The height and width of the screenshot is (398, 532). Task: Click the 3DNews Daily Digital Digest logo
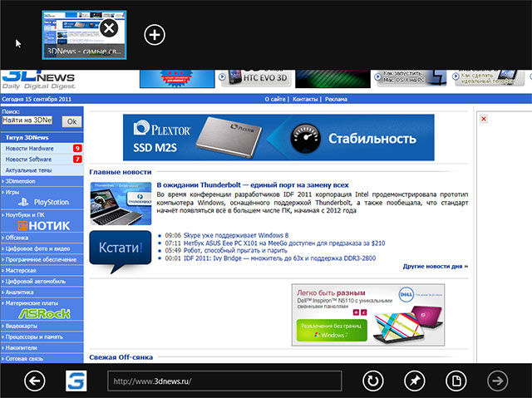pos(39,80)
